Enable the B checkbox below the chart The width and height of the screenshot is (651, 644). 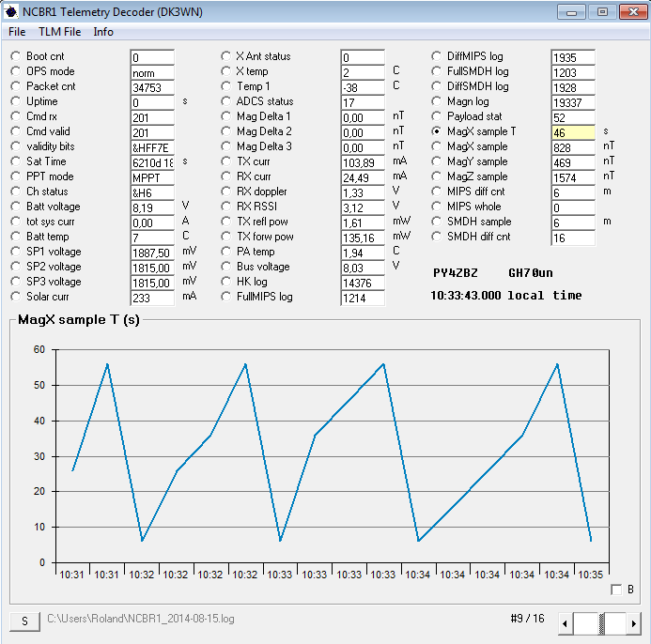(x=616, y=590)
